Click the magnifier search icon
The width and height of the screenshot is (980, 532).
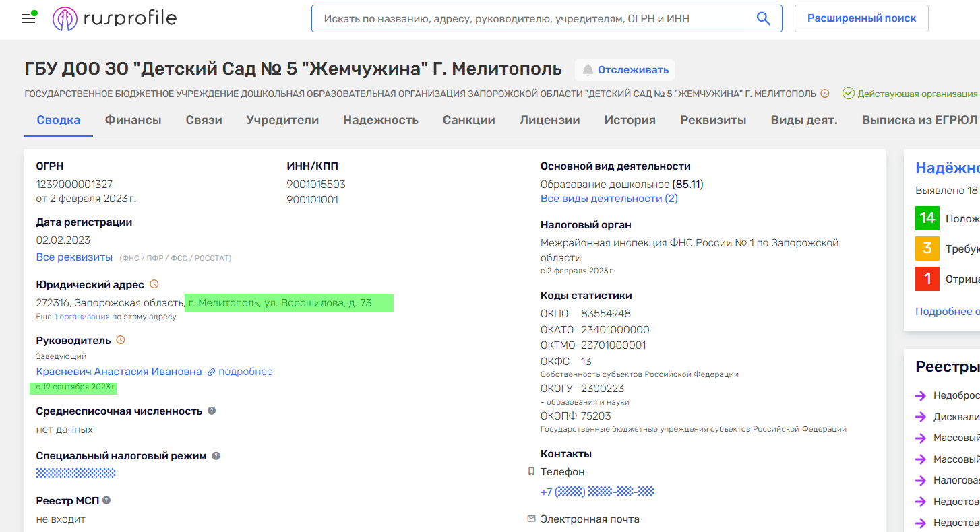tap(763, 19)
